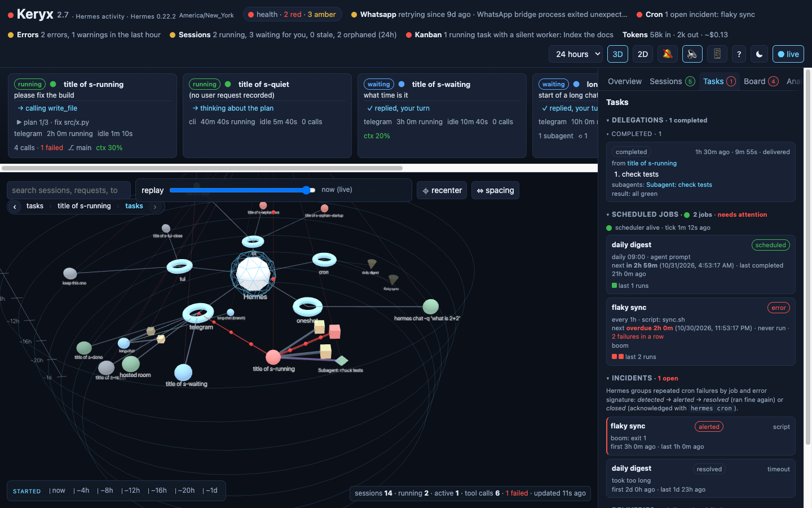Collapse the SCHEDULED JOBS section
Viewport: 812px width, 508px height.
(686, 214)
